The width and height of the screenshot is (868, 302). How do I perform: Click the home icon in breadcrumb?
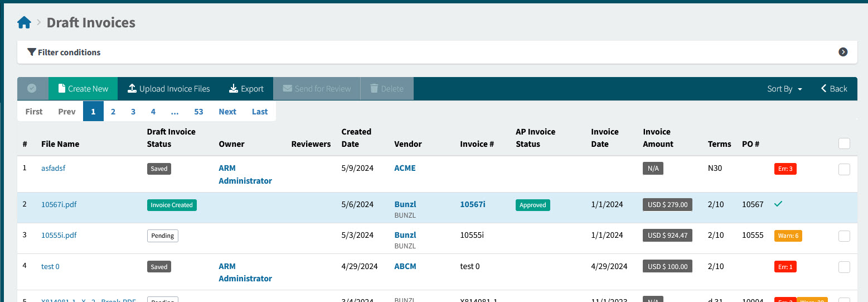(x=24, y=23)
